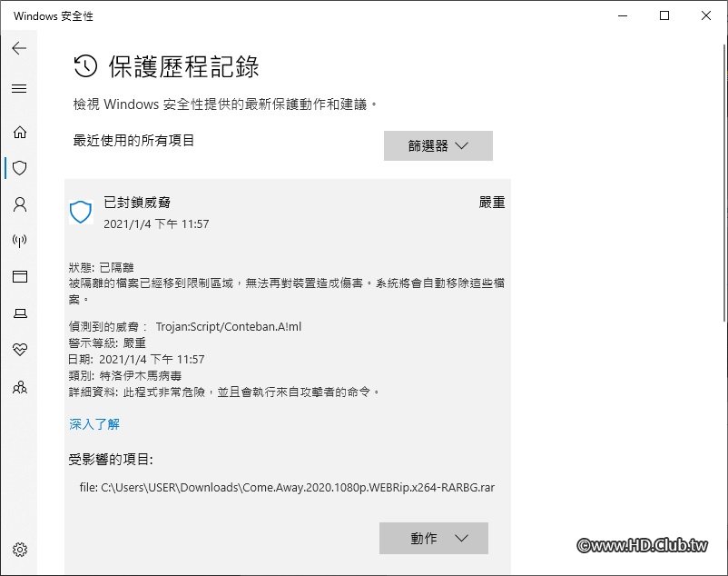
Task: Open Device performance & health heart icon
Action: tap(20, 350)
